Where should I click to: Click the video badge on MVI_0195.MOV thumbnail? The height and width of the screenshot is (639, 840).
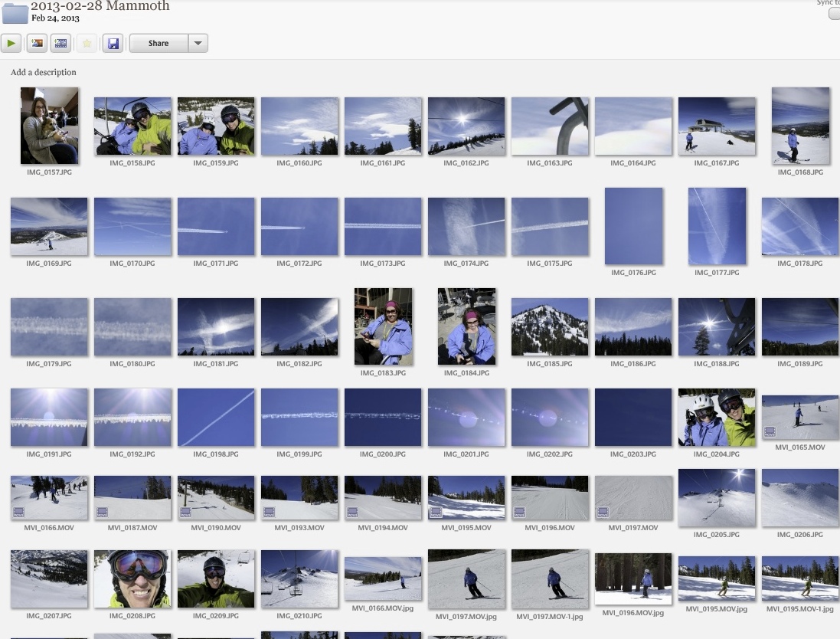(x=437, y=512)
